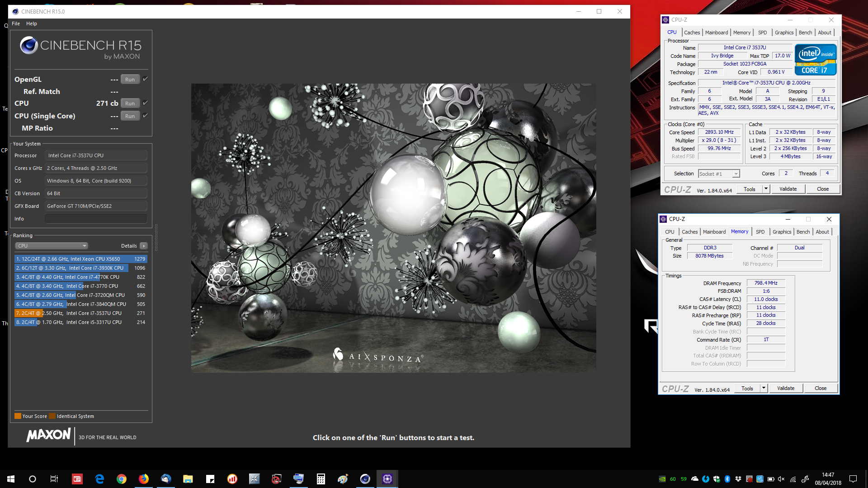The image size is (868, 488).
Task: Open the Action Center notification icon
Action: coord(853,479)
